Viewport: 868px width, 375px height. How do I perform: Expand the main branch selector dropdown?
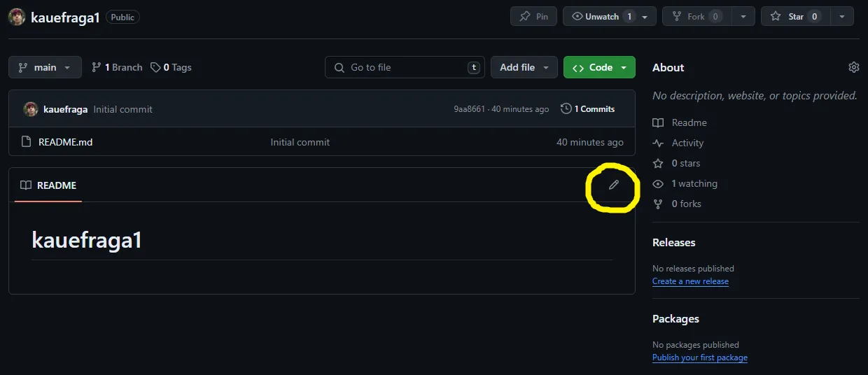[x=45, y=67]
